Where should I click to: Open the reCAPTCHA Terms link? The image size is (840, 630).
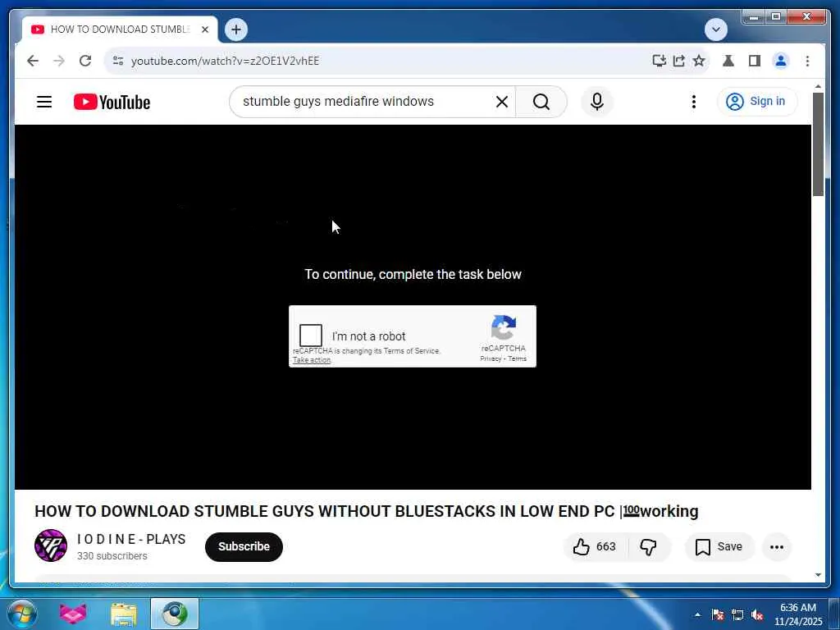[x=517, y=359]
